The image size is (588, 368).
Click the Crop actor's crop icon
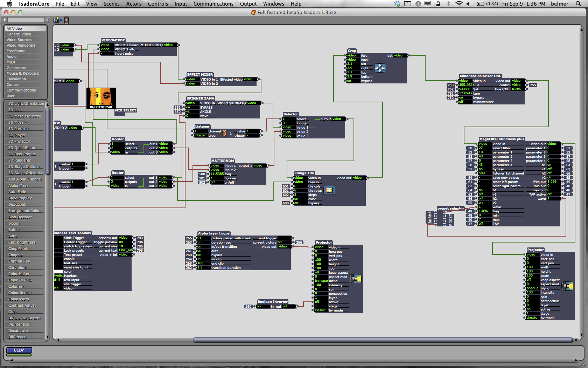380,68
